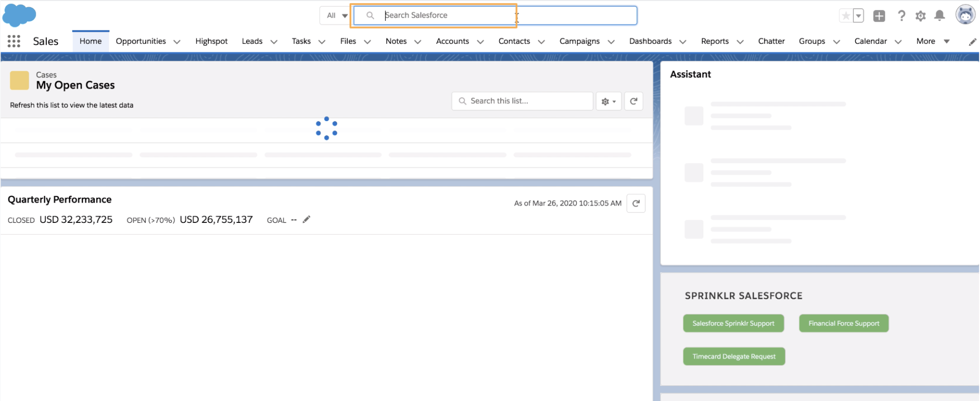Expand the Groups chevron menu
The width and height of the screenshot is (980, 401).
[x=836, y=42]
